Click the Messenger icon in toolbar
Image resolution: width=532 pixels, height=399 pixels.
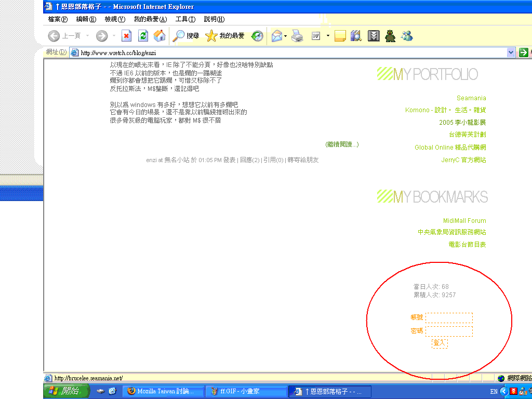pyautogui.click(x=407, y=36)
